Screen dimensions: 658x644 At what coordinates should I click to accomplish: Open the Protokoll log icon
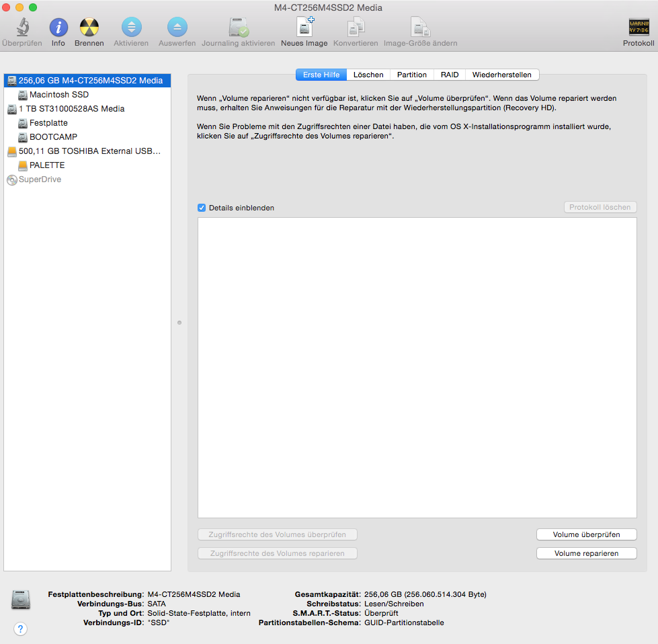pyautogui.click(x=639, y=28)
